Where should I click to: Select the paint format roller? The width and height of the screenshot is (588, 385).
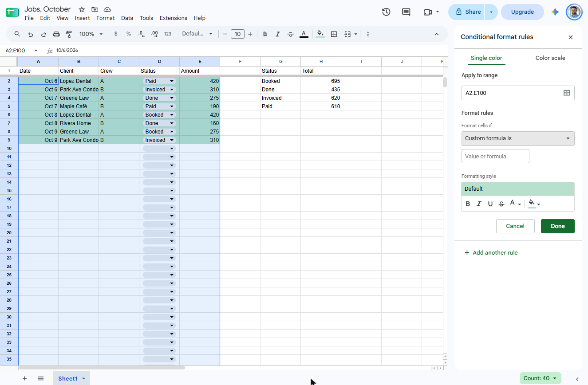click(69, 34)
